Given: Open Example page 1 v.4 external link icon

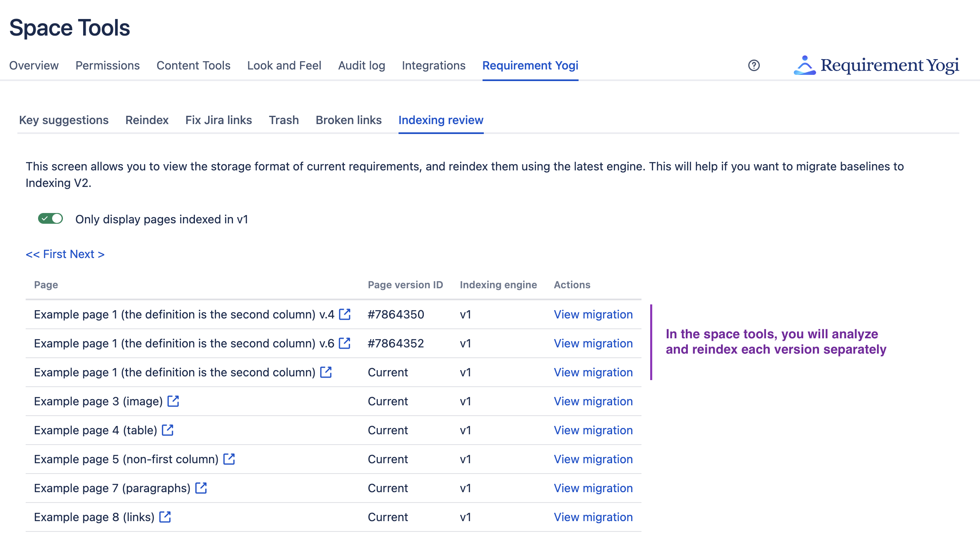Looking at the screenshot, I should point(345,314).
